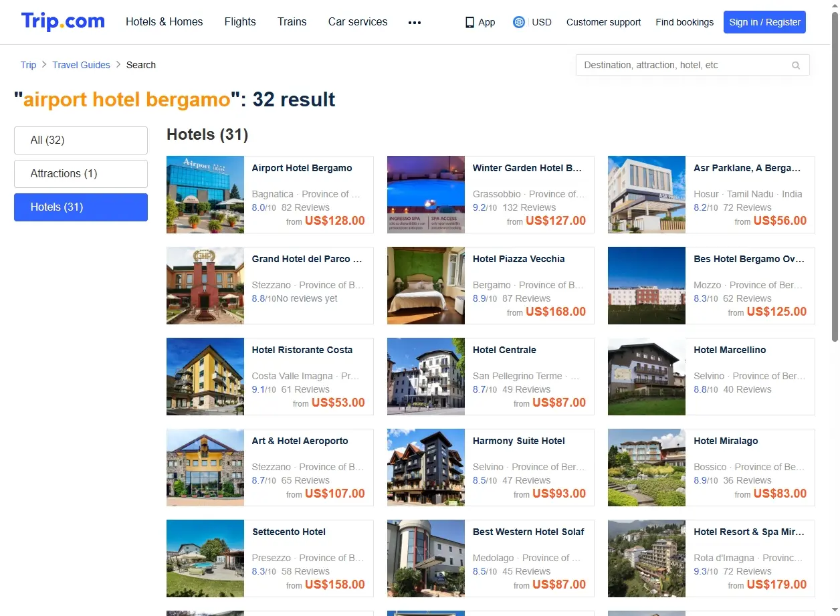Open Harmony Suite Hotel thumbnail

[426, 468]
